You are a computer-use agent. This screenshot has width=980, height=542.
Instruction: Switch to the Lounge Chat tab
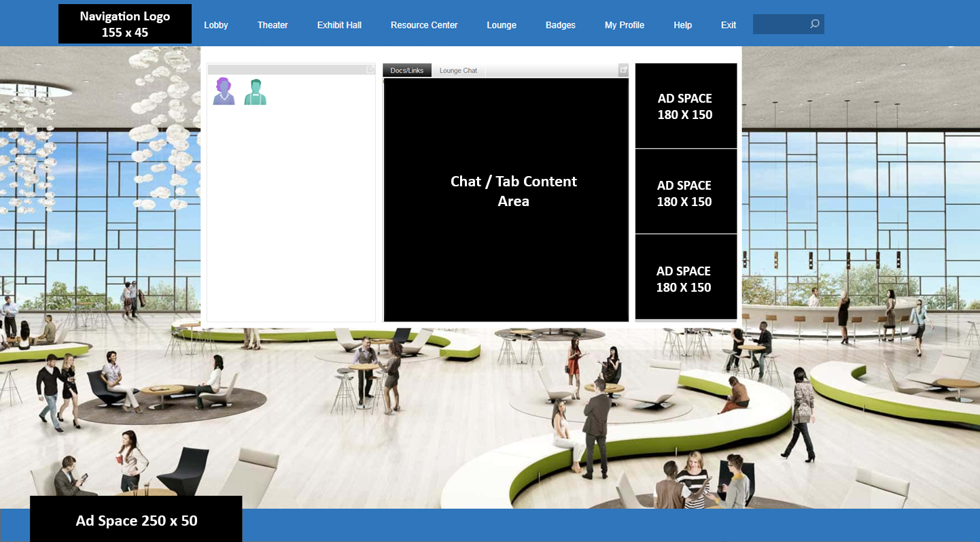(x=459, y=70)
